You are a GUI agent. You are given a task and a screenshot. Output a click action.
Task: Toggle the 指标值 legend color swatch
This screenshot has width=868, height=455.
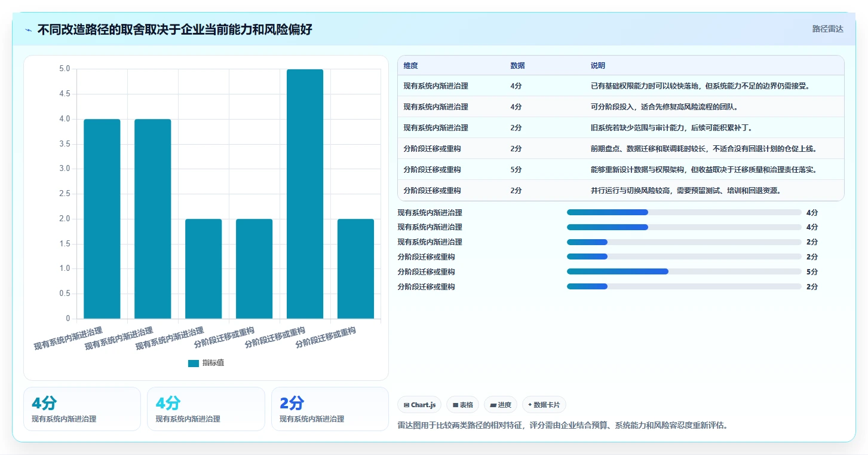(x=193, y=363)
